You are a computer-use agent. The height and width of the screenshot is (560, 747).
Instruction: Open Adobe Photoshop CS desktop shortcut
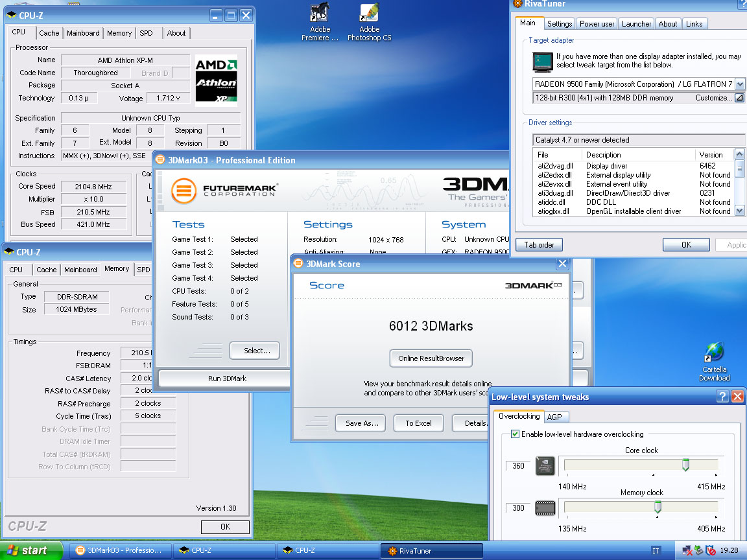tap(369, 22)
